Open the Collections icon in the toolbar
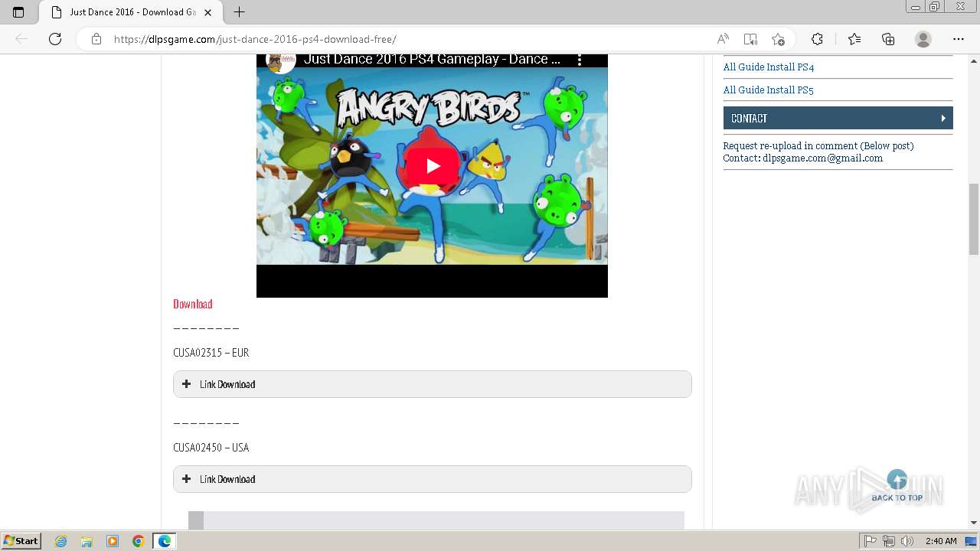The height and width of the screenshot is (551, 980). pos(888,39)
